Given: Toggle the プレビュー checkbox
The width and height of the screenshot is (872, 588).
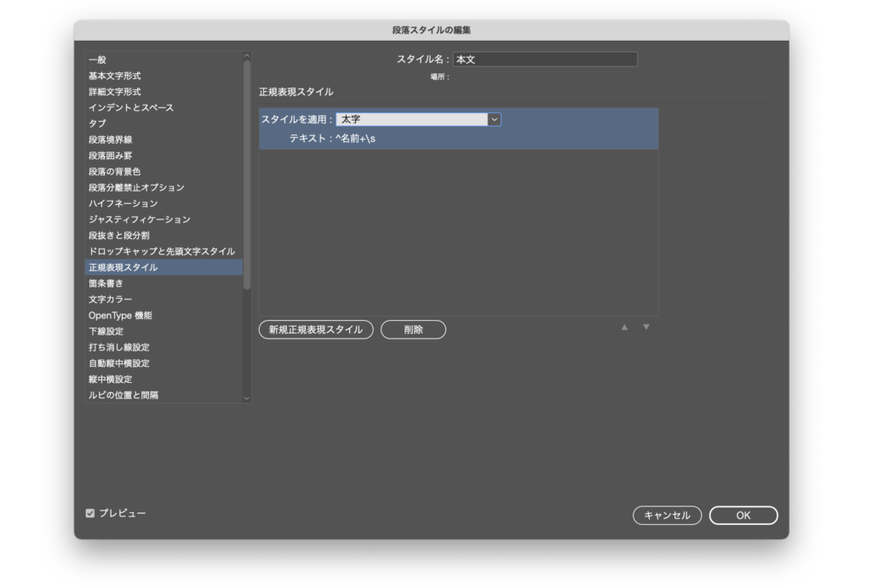Looking at the screenshot, I should coord(90,513).
